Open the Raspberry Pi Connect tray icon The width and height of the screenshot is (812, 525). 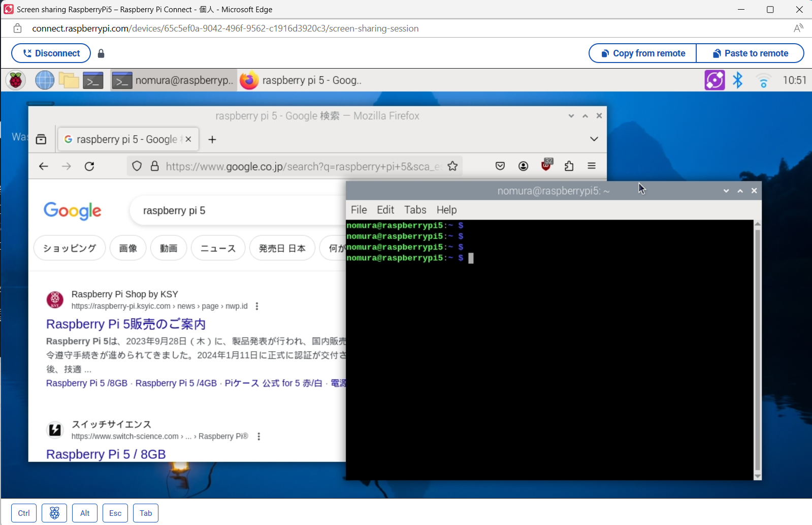[714, 80]
